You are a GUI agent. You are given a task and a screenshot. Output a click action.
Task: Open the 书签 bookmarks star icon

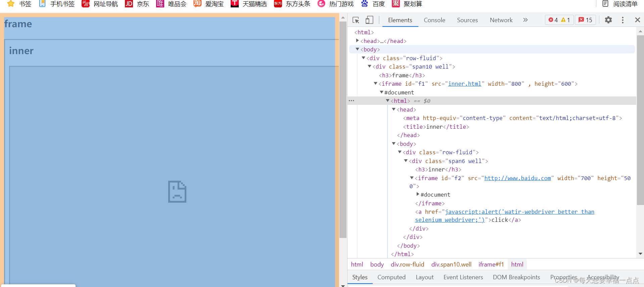(x=11, y=4)
